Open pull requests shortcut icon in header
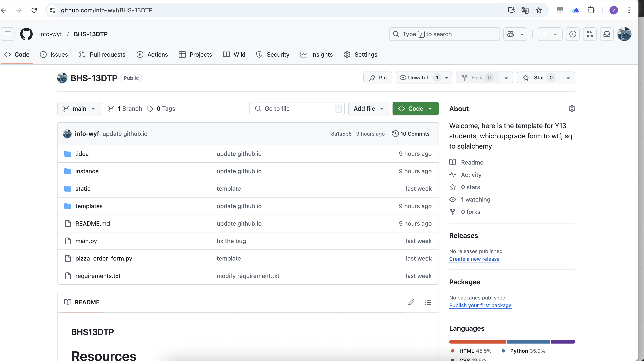The height and width of the screenshot is (361, 644). (590, 34)
